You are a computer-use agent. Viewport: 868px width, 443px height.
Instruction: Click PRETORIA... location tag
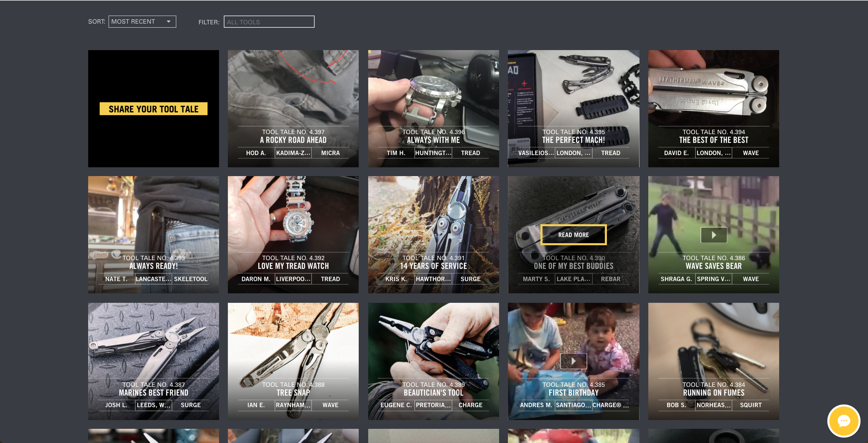[433, 405]
